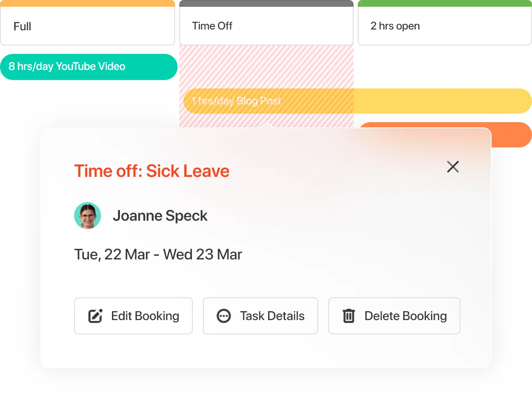The width and height of the screenshot is (532, 406).
Task: Click the gray bar above Time Off
Action: pyautogui.click(x=266, y=3)
